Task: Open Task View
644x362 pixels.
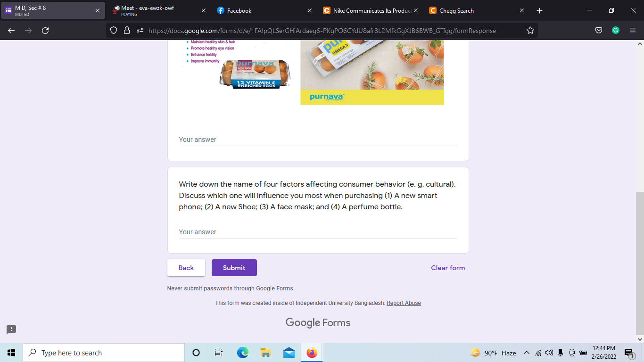Action: (219, 353)
